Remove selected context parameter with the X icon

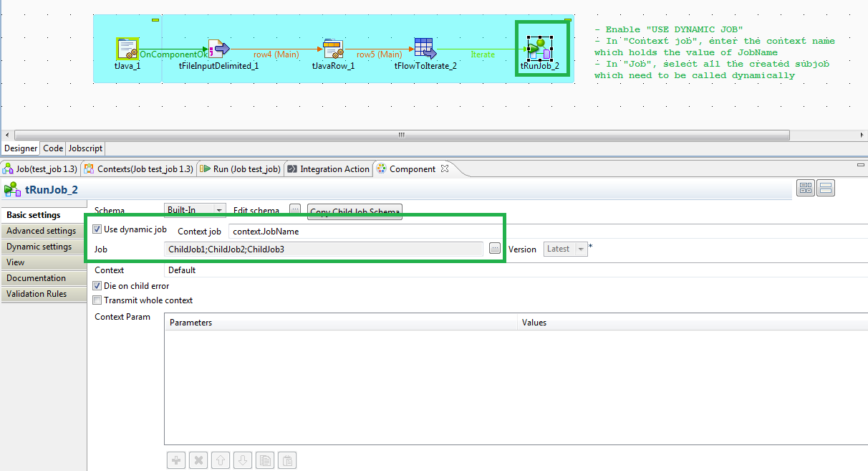tap(198, 460)
